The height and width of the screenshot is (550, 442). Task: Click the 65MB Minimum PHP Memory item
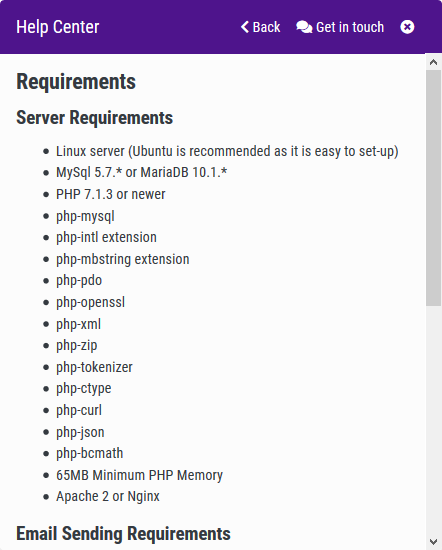(x=139, y=475)
